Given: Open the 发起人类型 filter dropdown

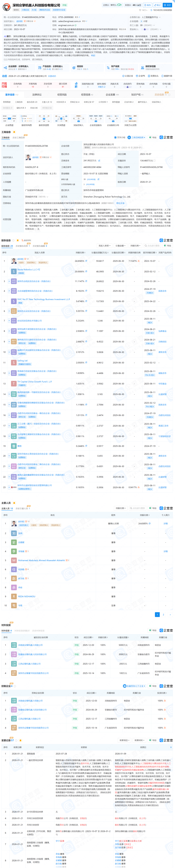Looking at the screenshot, I should pyautogui.click(x=105, y=246).
